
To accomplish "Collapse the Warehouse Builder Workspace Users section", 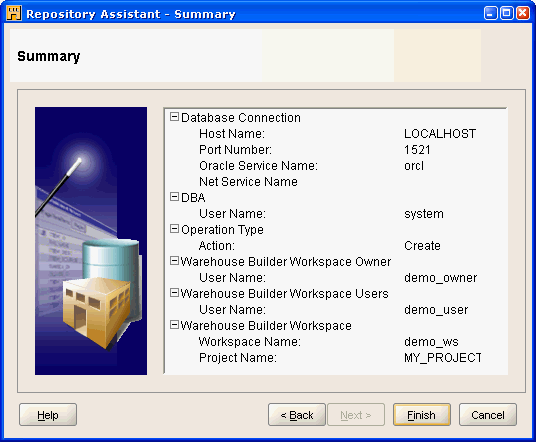I will [x=174, y=293].
